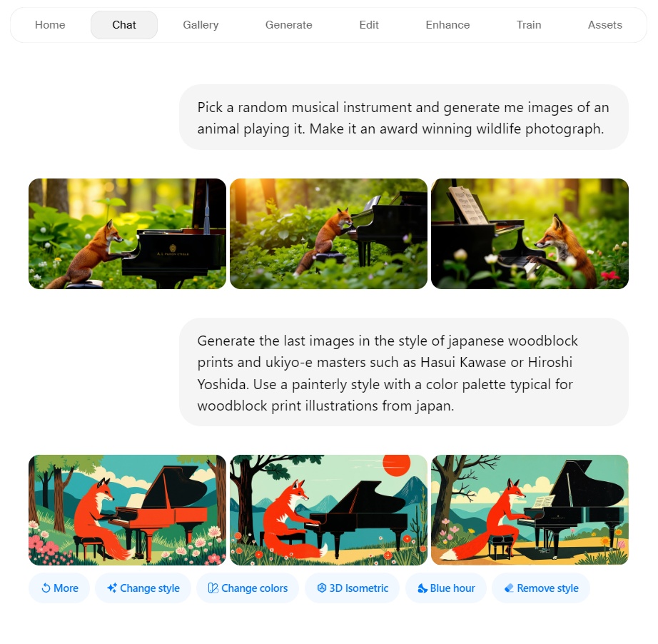The width and height of the screenshot is (658, 644).
Task: Open the Home tab
Action: click(50, 25)
